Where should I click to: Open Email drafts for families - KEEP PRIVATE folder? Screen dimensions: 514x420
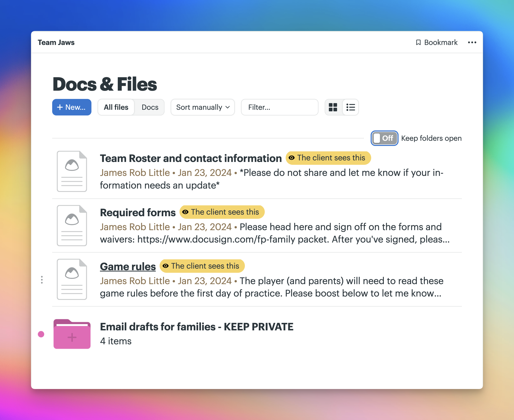(197, 327)
